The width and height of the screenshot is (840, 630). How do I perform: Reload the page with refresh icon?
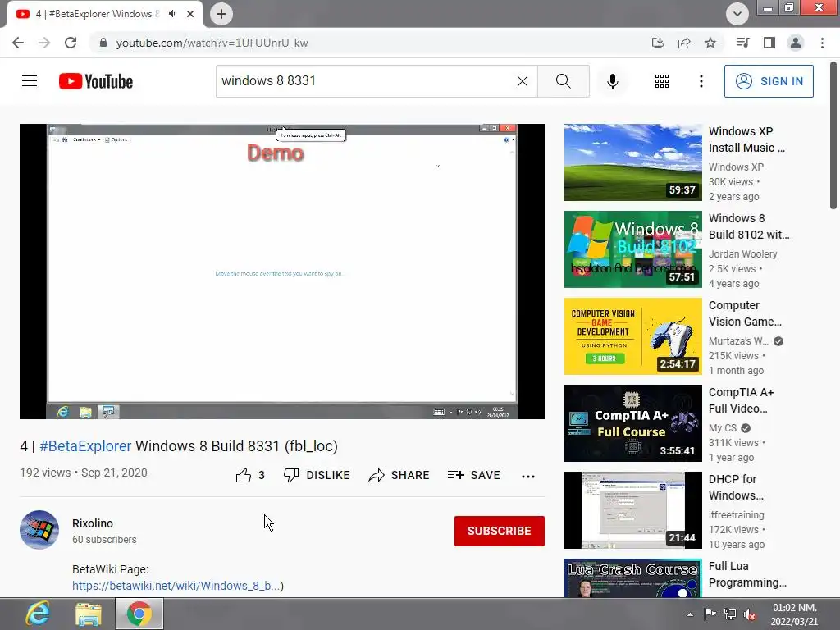pos(71,43)
